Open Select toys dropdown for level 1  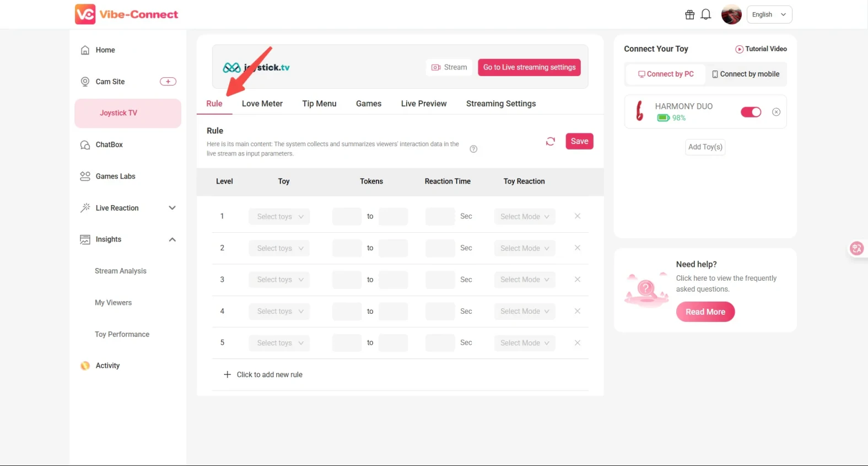click(x=279, y=217)
